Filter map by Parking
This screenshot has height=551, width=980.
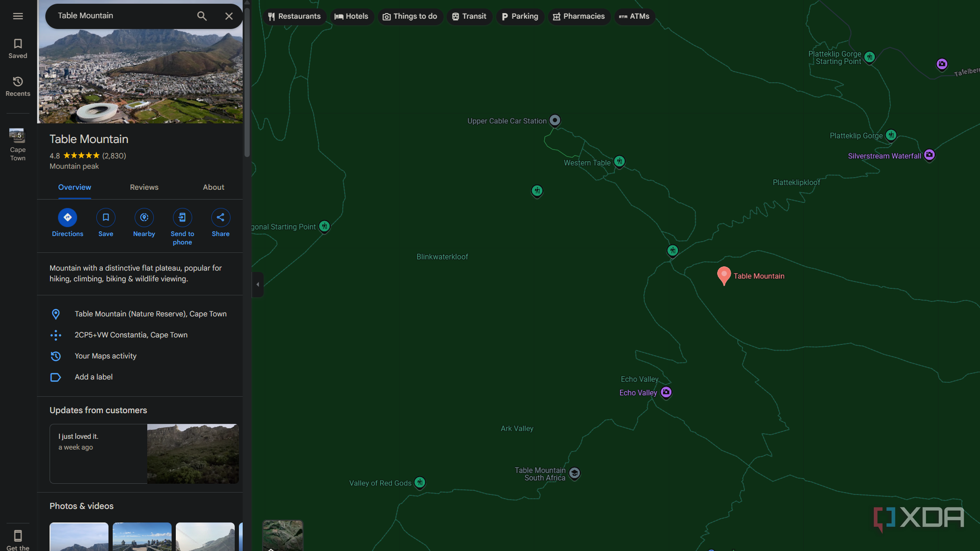(x=520, y=16)
